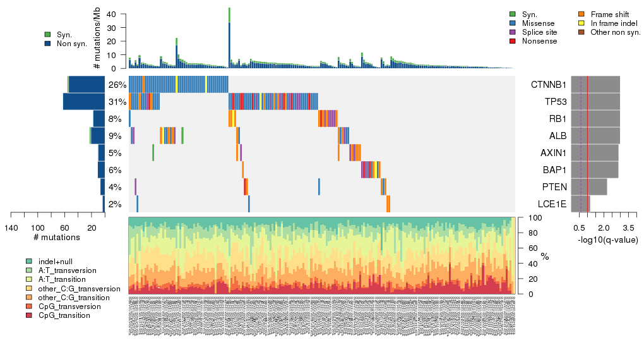Click the 31% frequency label for TP53
This screenshot has width=644, height=364.
point(117,102)
